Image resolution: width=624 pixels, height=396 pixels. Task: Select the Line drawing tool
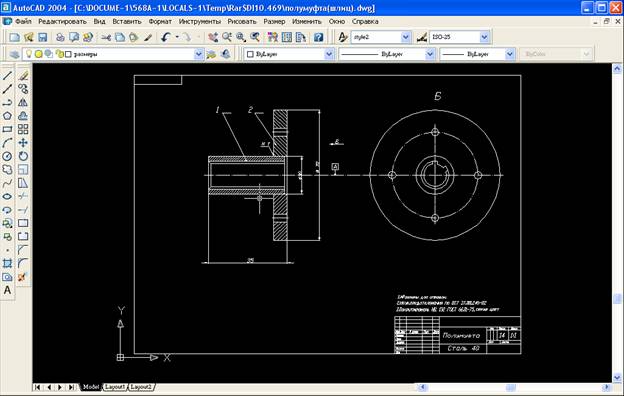[7, 76]
